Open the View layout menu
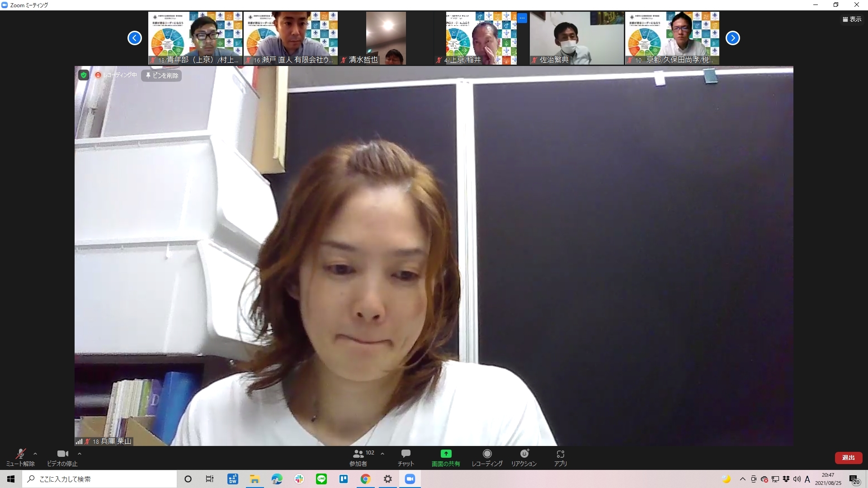The image size is (868, 488). click(852, 19)
